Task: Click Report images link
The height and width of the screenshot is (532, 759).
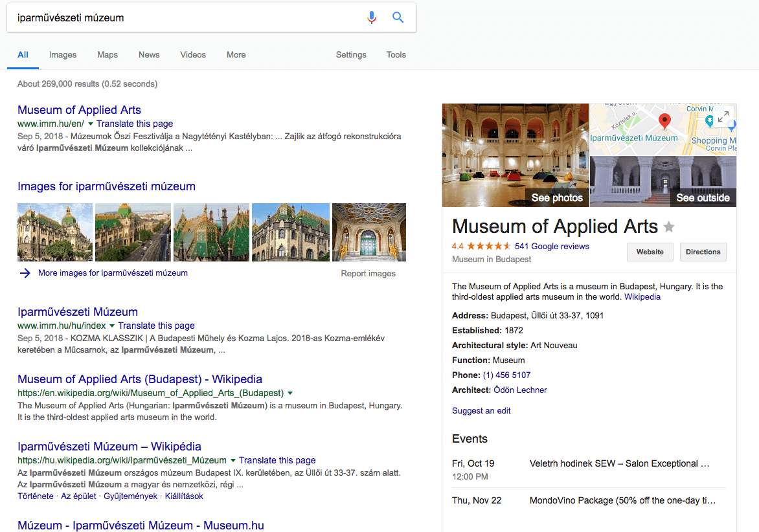Action: pyautogui.click(x=368, y=274)
